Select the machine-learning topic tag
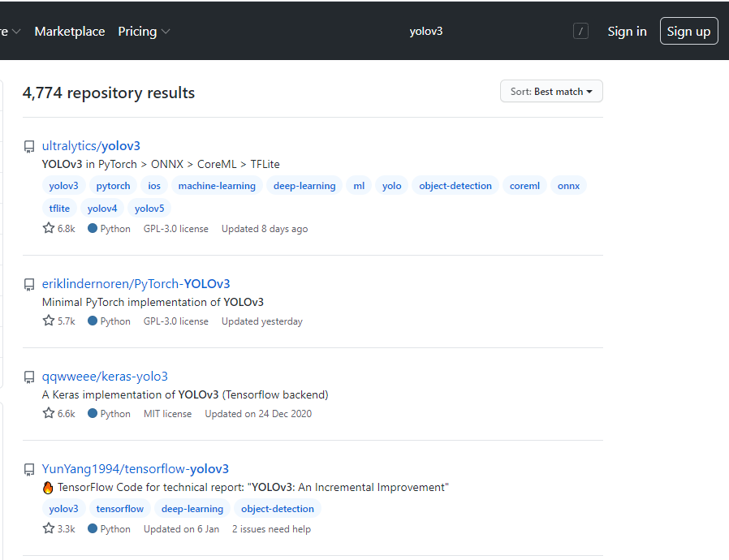The width and height of the screenshot is (729, 560). (x=217, y=186)
